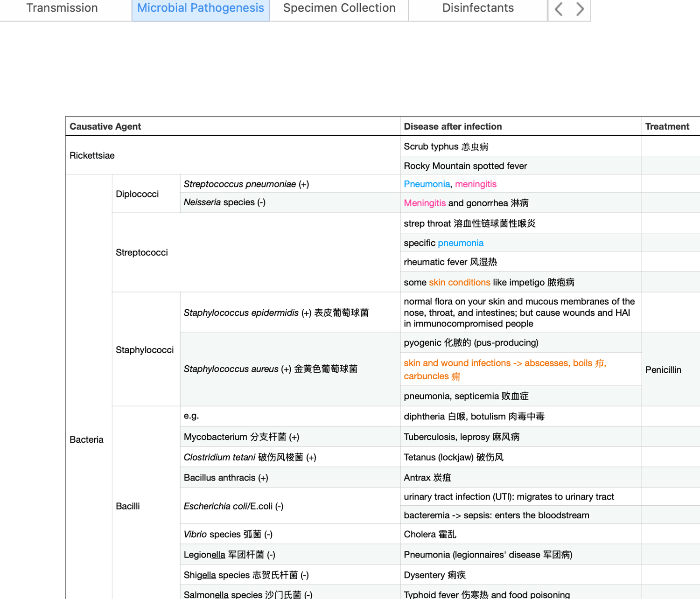The width and height of the screenshot is (700, 599).
Task: Click orange 'skin and wound infections' text
Action: 457,363
